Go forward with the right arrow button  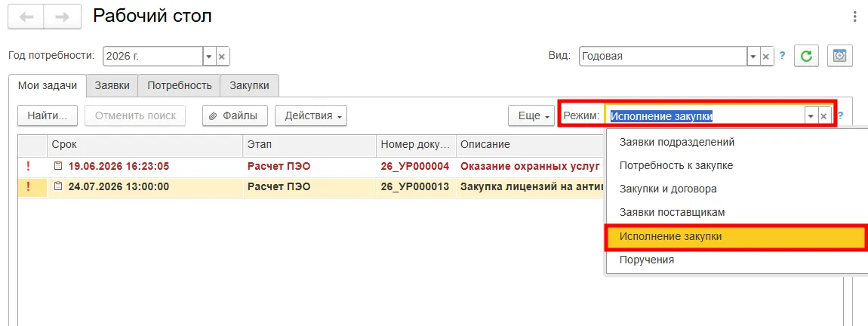[63, 17]
